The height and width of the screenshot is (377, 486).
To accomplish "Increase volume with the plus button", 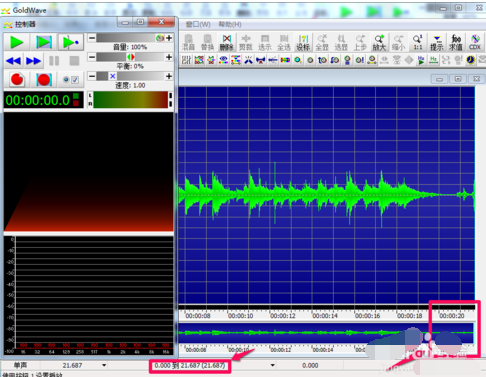I will (169, 38).
